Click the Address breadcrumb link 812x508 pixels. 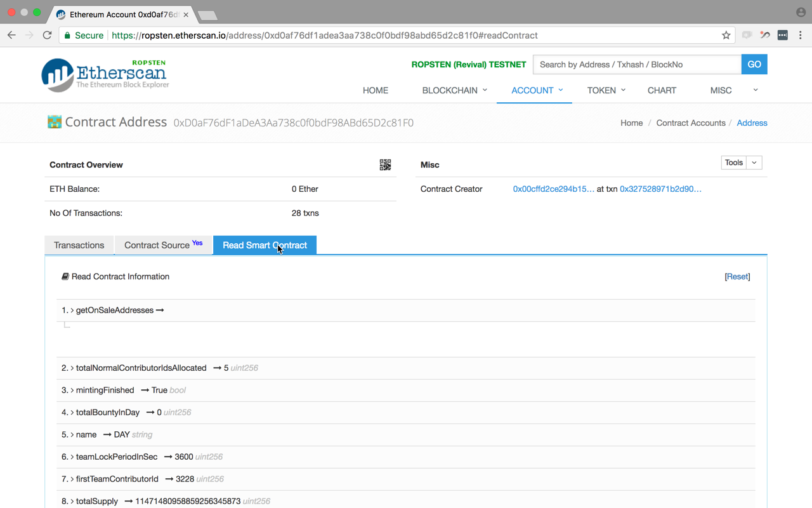752,123
